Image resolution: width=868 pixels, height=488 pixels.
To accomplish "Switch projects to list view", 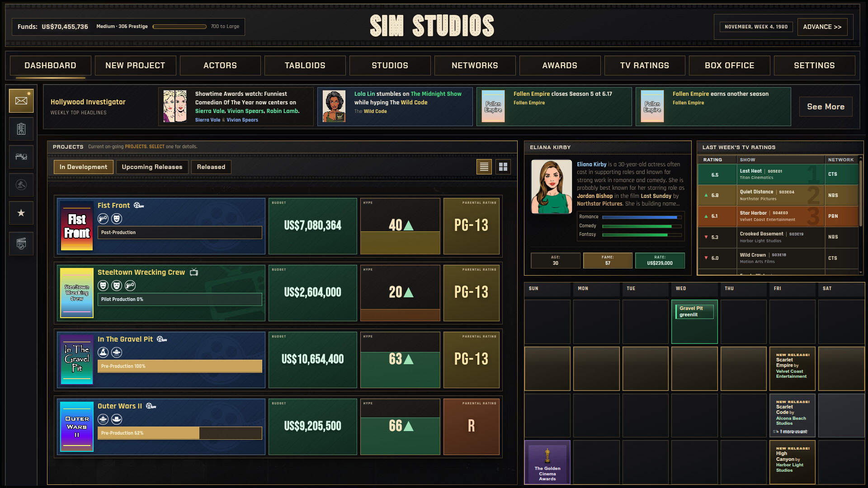I will pyautogui.click(x=484, y=167).
